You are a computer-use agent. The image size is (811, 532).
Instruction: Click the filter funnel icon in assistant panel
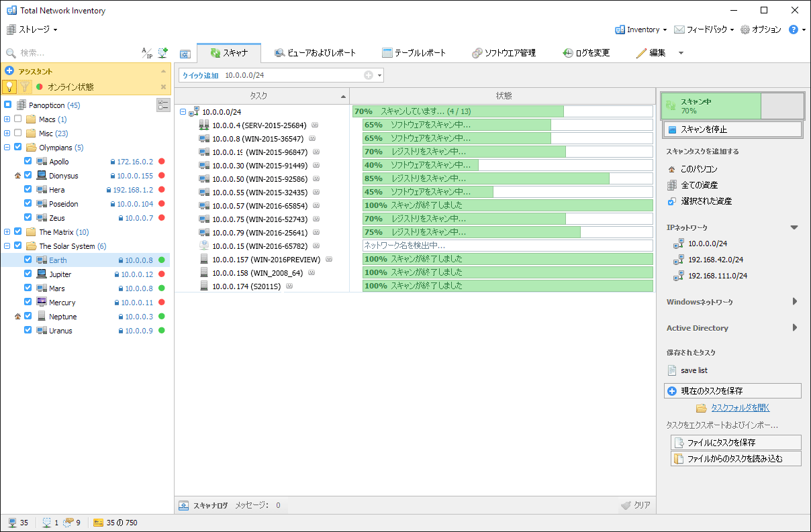pos(25,87)
